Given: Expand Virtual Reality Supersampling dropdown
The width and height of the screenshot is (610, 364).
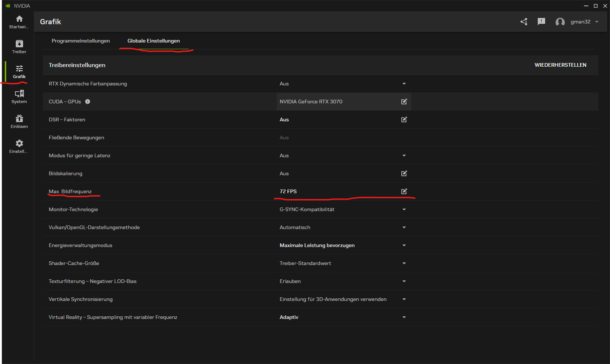Looking at the screenshot, I should pos(404,317).
